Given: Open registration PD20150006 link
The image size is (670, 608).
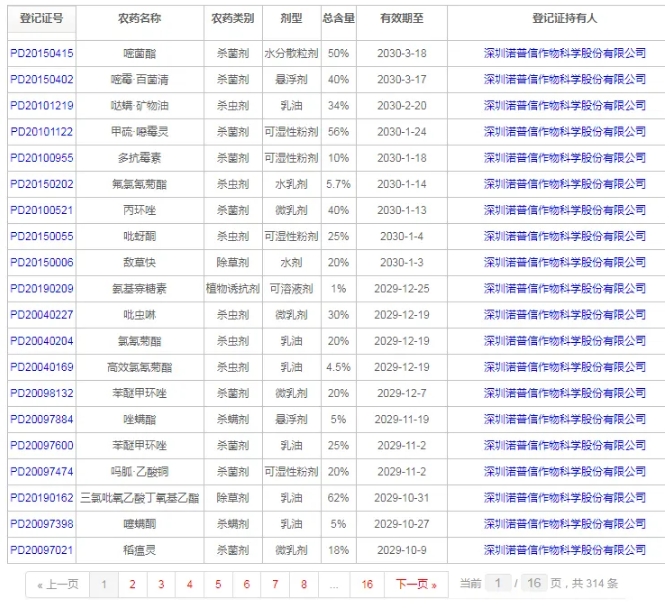Looking at the screenshot, I should click(x=42, y=262).
